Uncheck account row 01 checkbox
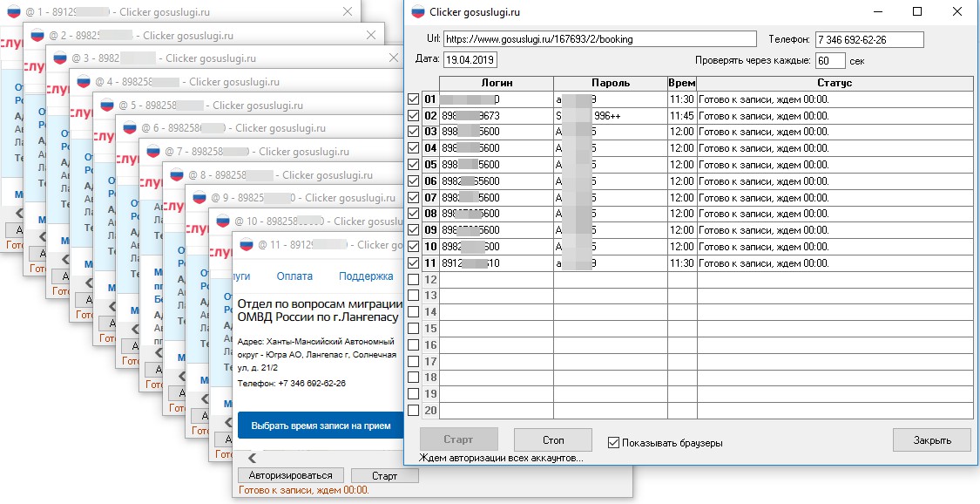 pos(413,99)
